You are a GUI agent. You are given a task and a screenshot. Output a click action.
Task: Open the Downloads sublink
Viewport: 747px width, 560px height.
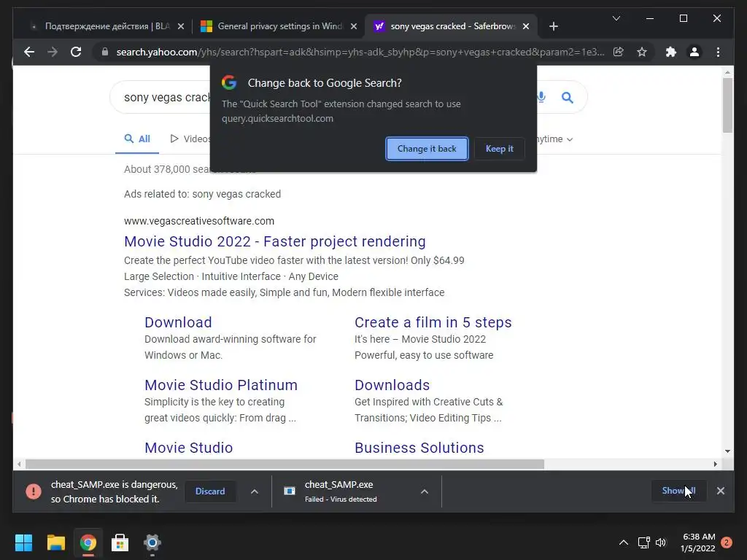click(392, 385)
